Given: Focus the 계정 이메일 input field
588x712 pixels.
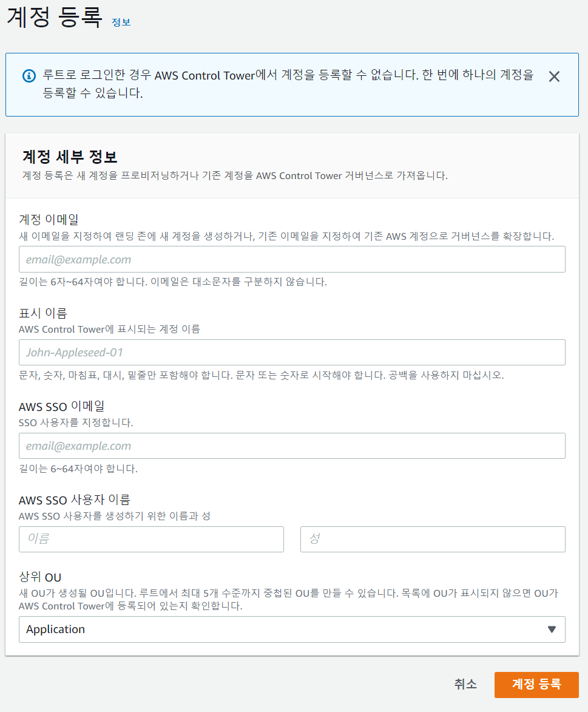Looking at the screenshot, I should tap(292, 259).
